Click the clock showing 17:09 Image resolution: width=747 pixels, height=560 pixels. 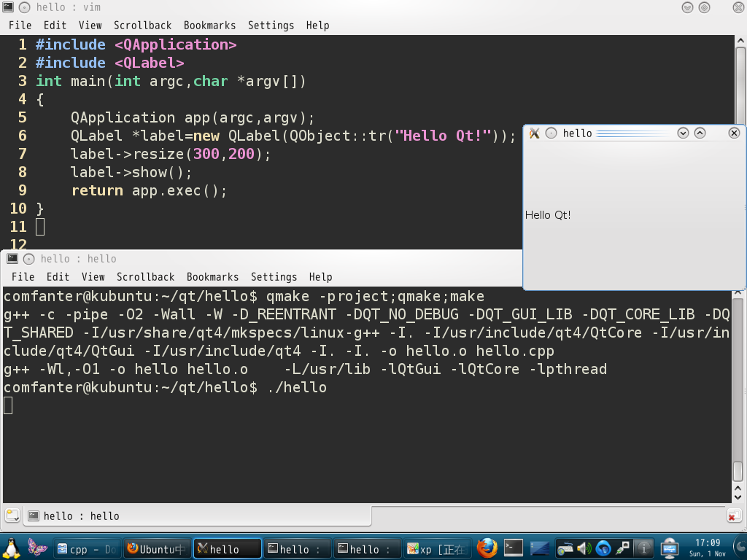tap(708, 548)
